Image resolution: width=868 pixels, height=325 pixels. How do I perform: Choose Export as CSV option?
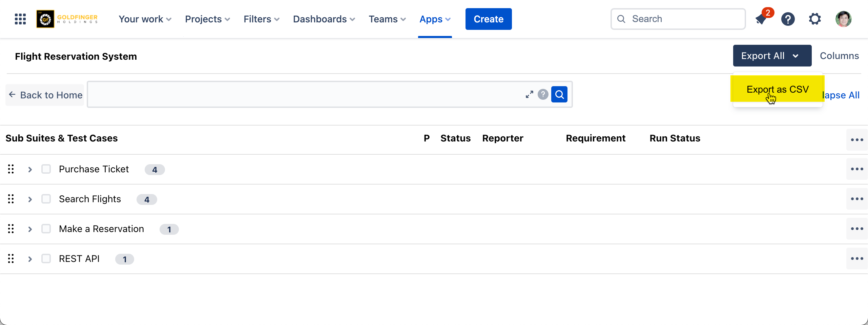[778, 89]
